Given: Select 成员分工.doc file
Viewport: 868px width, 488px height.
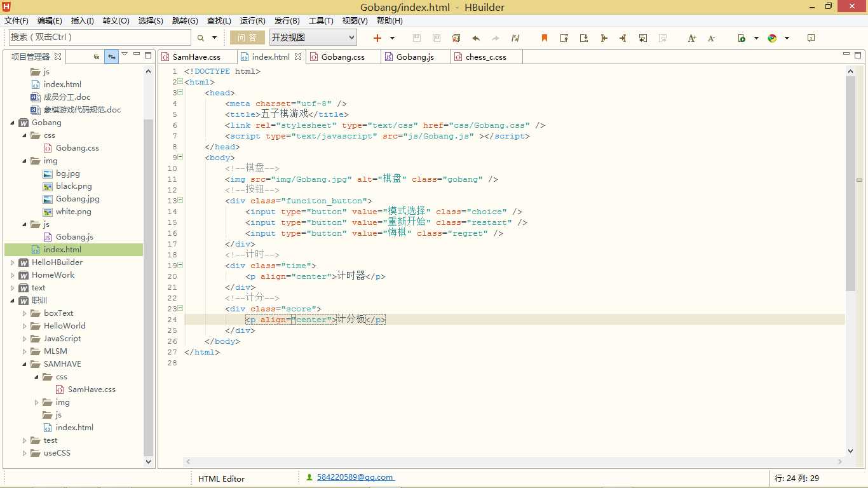Looking at the screenshot, I should (x=67, y=97).
